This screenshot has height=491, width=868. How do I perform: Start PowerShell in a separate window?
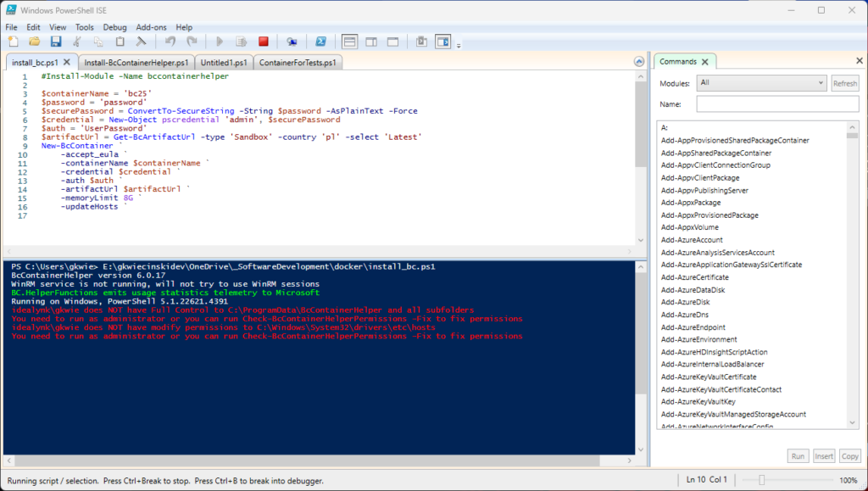(321, 41)
